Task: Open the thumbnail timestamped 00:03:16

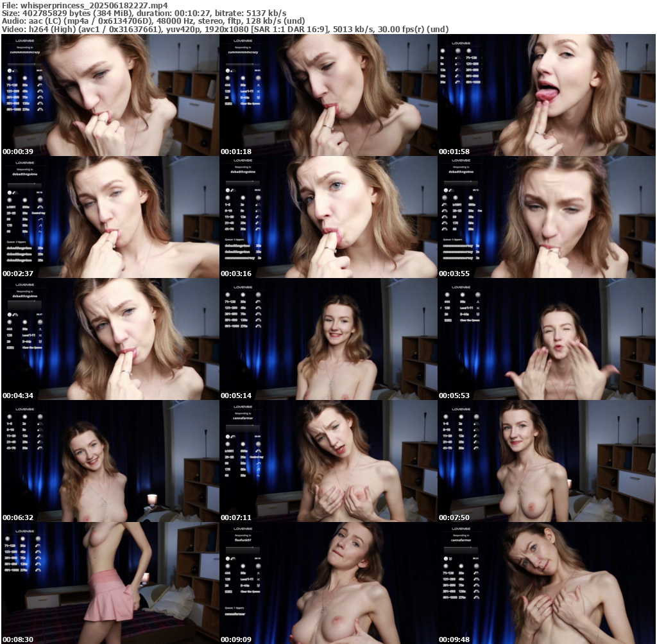Action: [328, 217]
